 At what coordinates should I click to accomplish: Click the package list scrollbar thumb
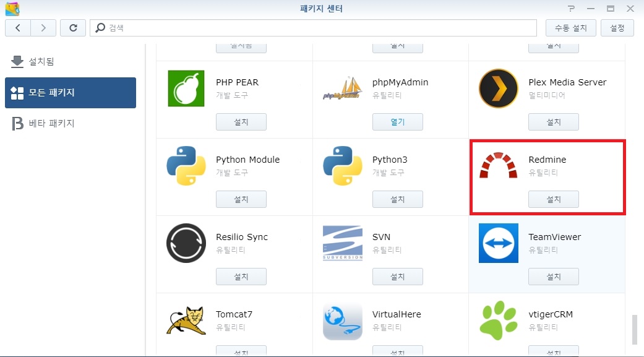(635, 330)
